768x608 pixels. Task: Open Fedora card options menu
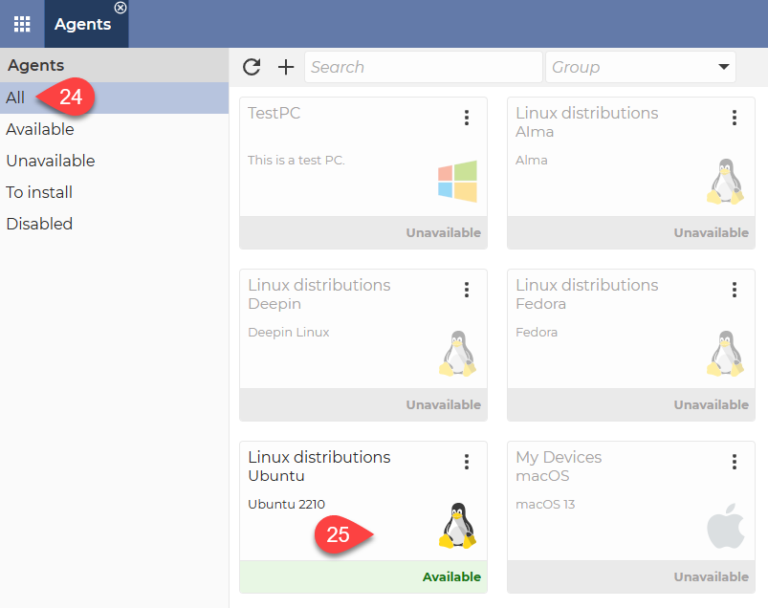[734, 290]
